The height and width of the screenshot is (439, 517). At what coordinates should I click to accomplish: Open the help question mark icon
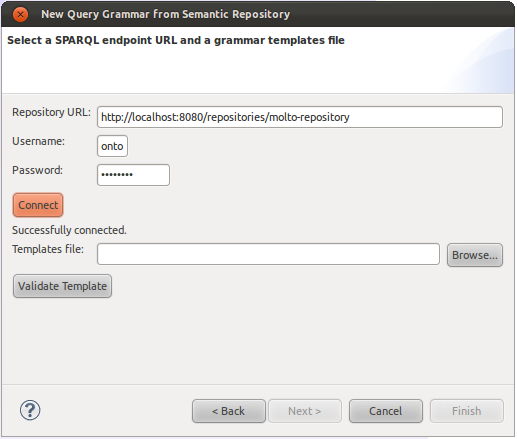(x=30, y=410)
